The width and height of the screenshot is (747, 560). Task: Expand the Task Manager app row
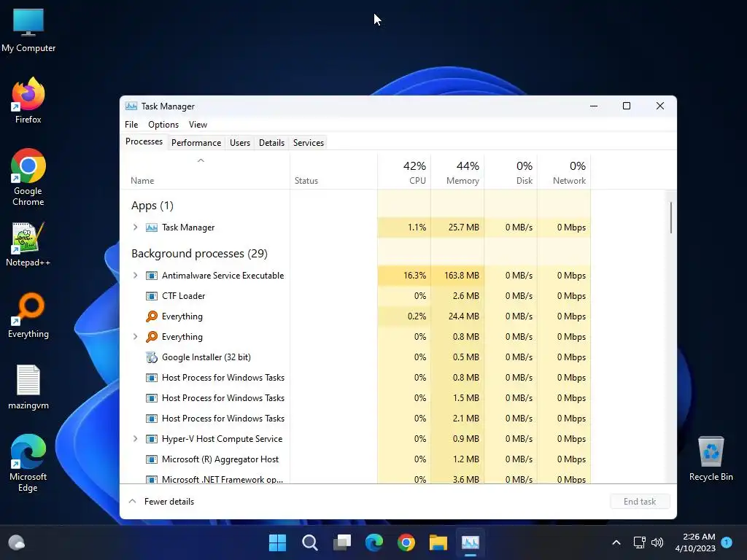[x=135, y=227]
